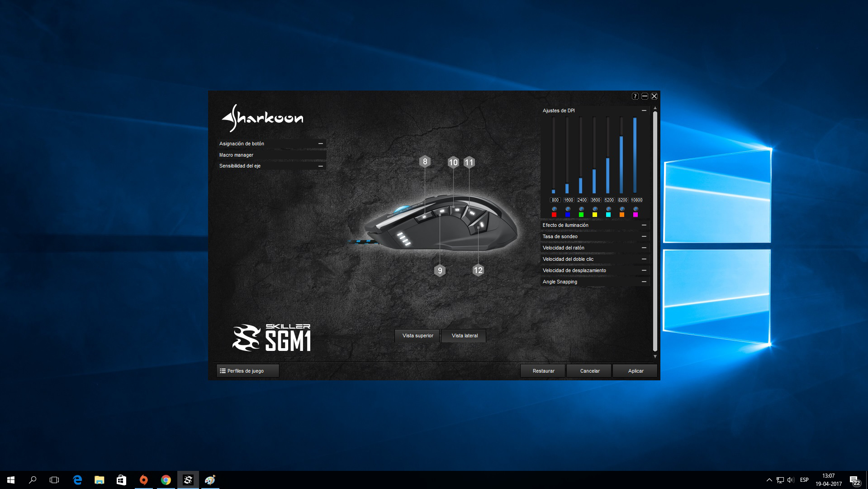Open the Paint taskbar icon
Viewport: 868px width, 489px height.
pyautogui.click(x=210, y=480)
